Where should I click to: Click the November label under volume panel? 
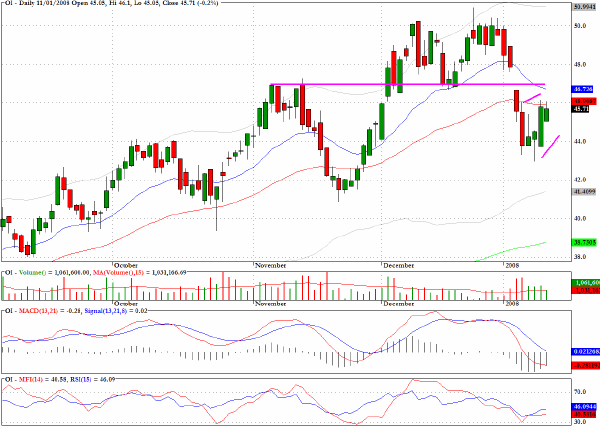click(271, 304)
